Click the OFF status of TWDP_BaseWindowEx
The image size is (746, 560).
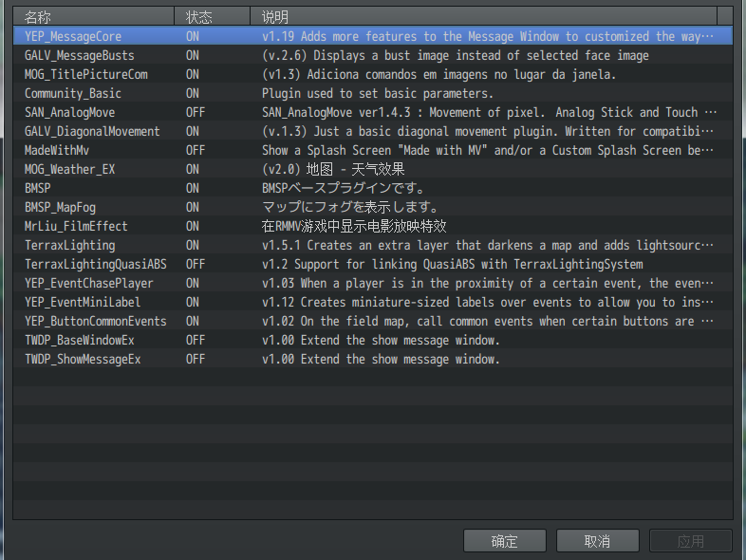coord(196,340)
